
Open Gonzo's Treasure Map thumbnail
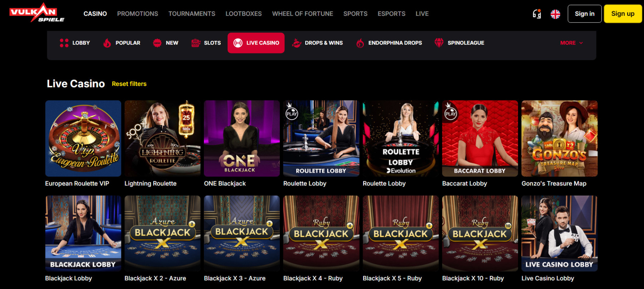(560, 138)
